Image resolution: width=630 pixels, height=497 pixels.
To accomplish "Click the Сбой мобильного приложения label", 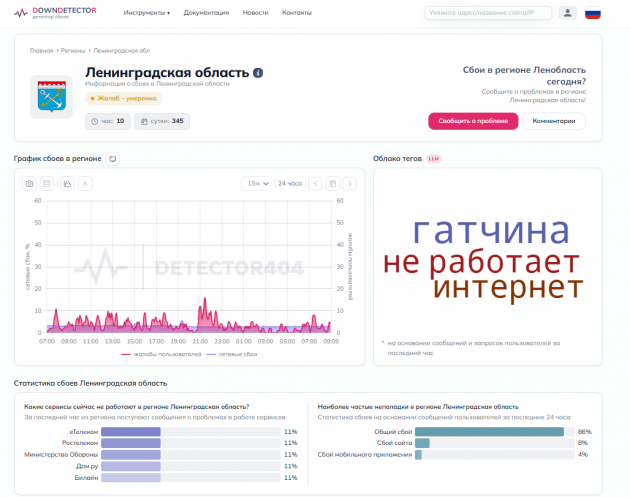I will point(365,454).
